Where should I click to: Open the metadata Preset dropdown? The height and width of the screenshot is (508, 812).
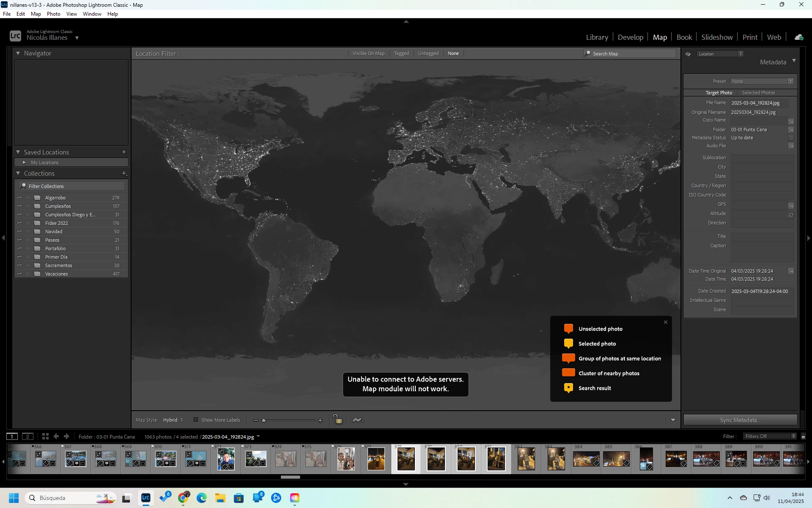pos(762,81)
